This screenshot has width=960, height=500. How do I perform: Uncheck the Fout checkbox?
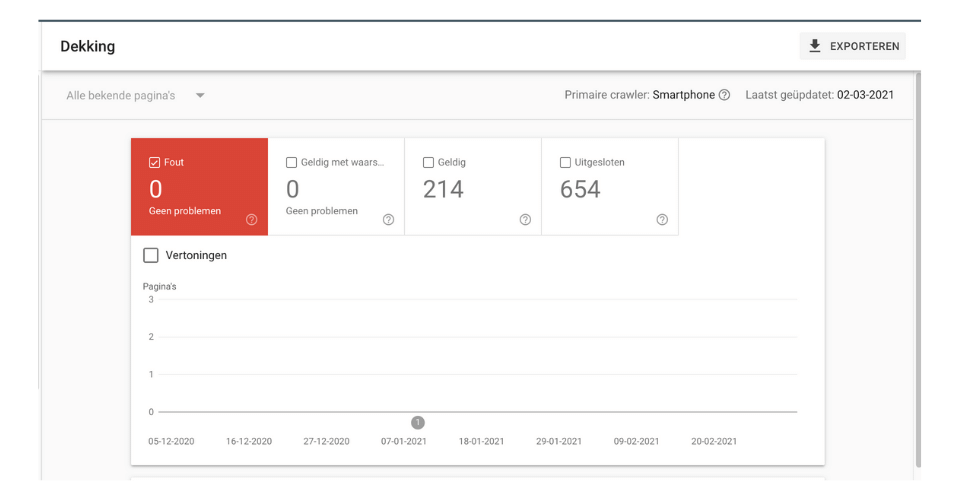point(154,162)
